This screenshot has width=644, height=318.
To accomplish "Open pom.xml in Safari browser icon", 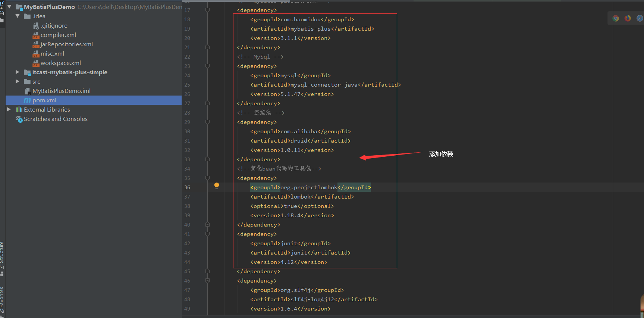I will 640,18.
